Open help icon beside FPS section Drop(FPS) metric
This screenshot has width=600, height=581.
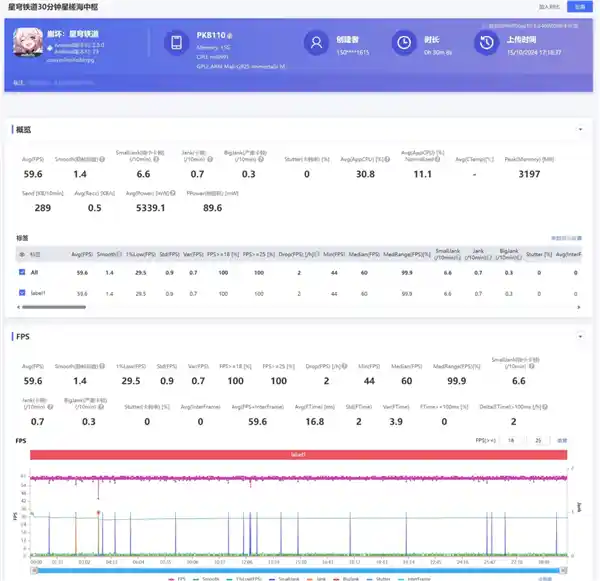(x=344, y=366)
